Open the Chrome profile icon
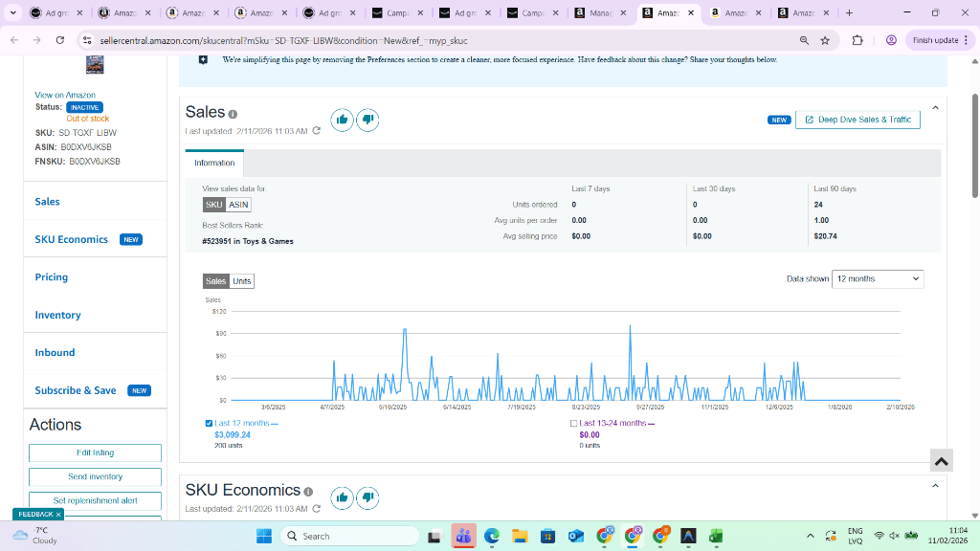 tap(891, 40)
